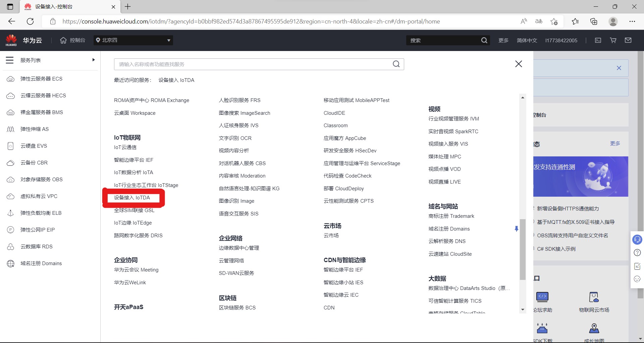
Task: Open the help question mark icon
Action: coord(637,253)
